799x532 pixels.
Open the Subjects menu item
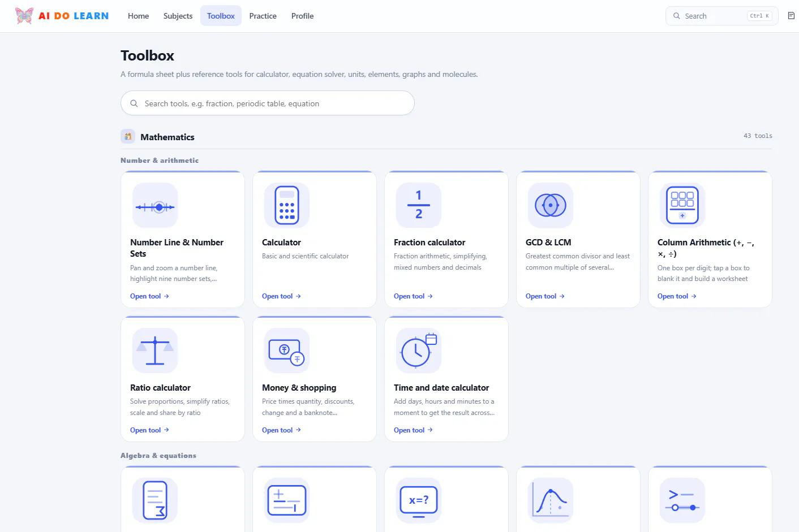(x=178, y=16)
